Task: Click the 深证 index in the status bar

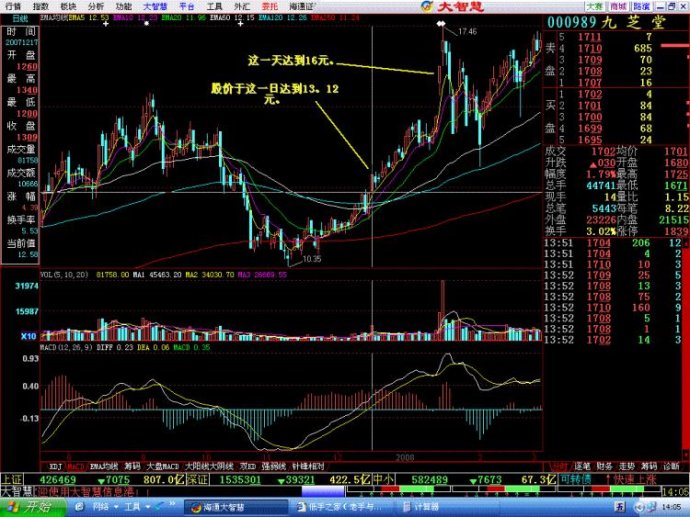Action: [198, 480]
